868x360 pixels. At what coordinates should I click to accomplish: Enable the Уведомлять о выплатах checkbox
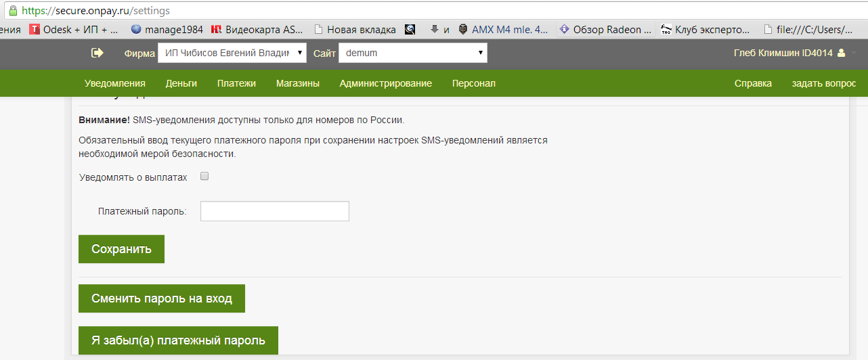(x=204, y=177)
